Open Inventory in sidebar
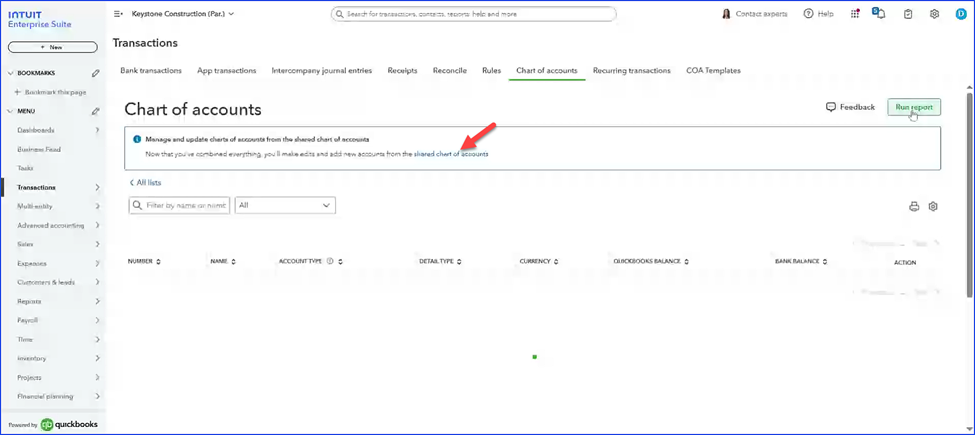Image resolution: width=975 pixels, height=435 pixels. 32,359
